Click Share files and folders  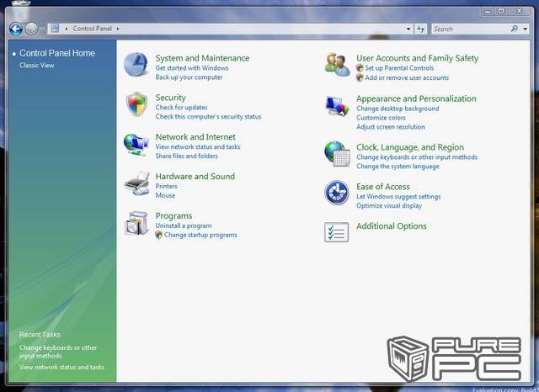[186, 156]
